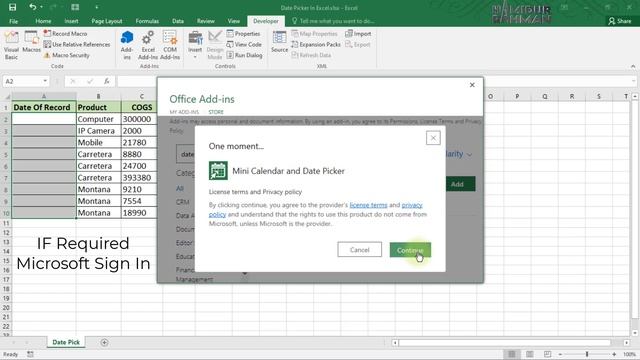Image resolution: width=640 pixels, height=360 pixels.
Task: Open the license terms link
Action: (369, 205)
